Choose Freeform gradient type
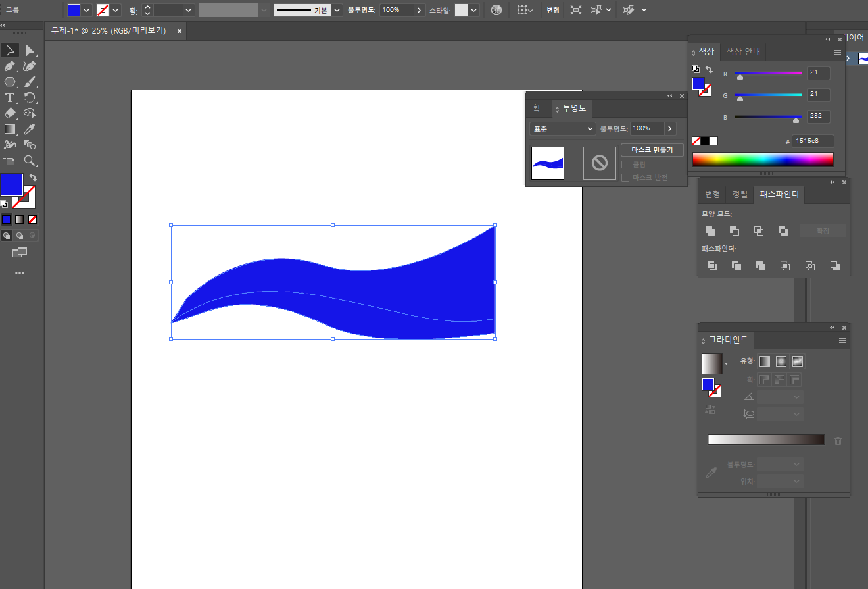The height and width of the screenshot is (589, 868). (x=798, y=361)
